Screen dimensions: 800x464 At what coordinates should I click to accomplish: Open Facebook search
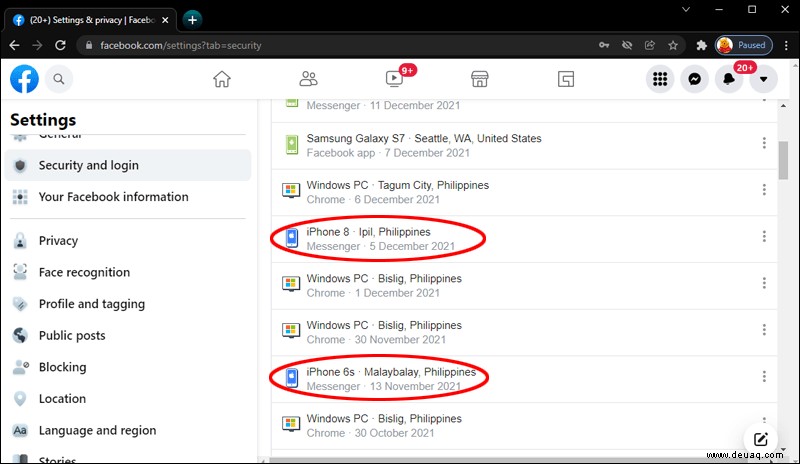click(59, 79)
